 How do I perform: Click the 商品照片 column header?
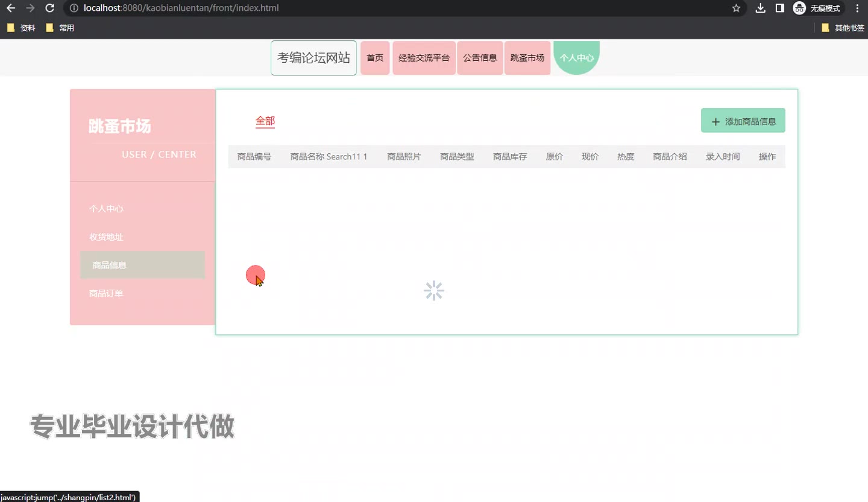point(404,157)
